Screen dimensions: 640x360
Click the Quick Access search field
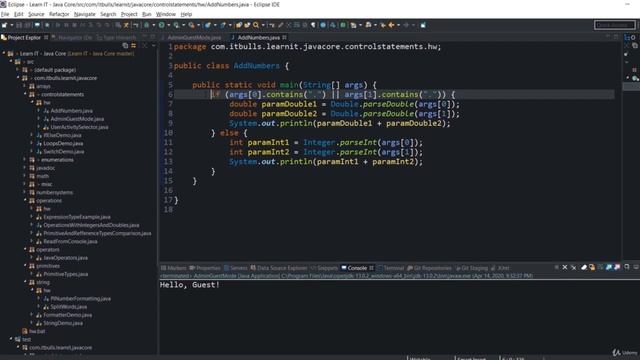pyautogui.click(x=615, y=25)
